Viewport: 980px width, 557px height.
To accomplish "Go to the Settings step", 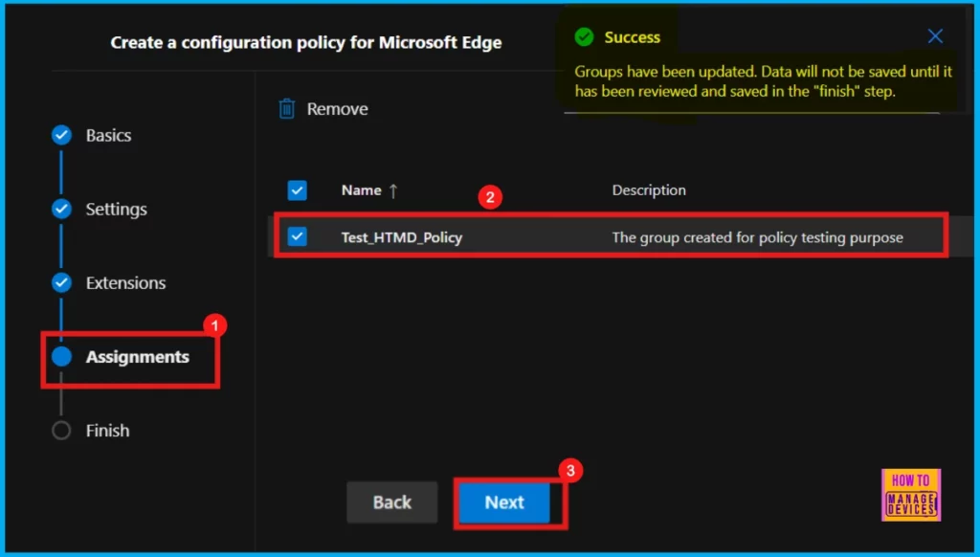I will click(116, 209).
